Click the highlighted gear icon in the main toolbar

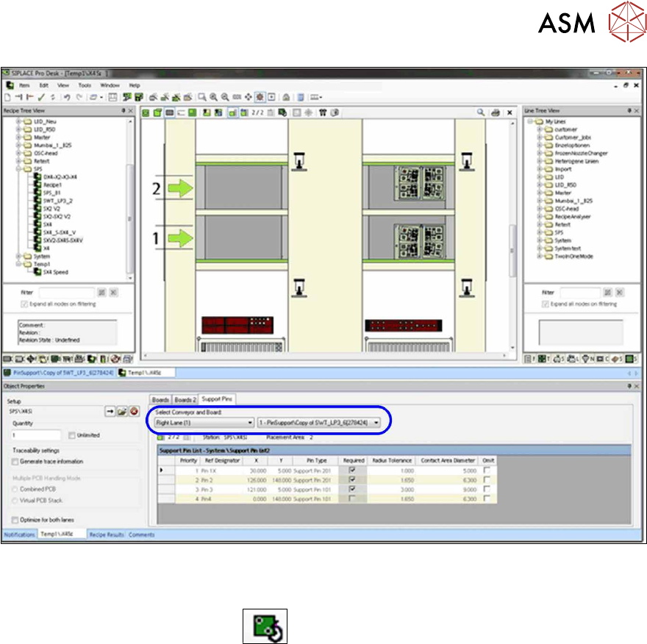click(x=260, y=97)
